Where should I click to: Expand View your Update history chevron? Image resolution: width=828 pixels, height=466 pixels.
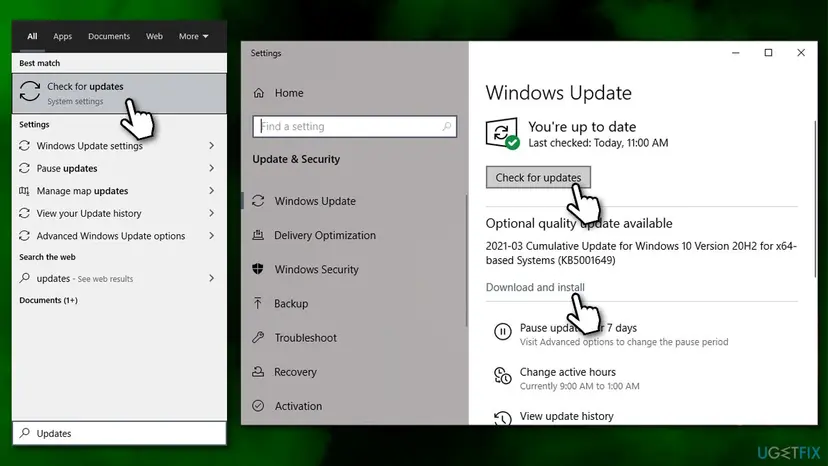point(211,213)
